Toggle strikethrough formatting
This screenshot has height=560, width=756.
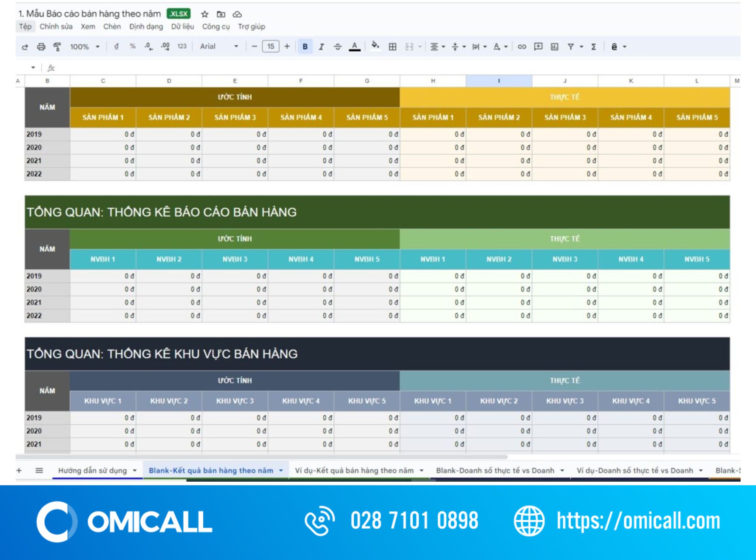337,47
